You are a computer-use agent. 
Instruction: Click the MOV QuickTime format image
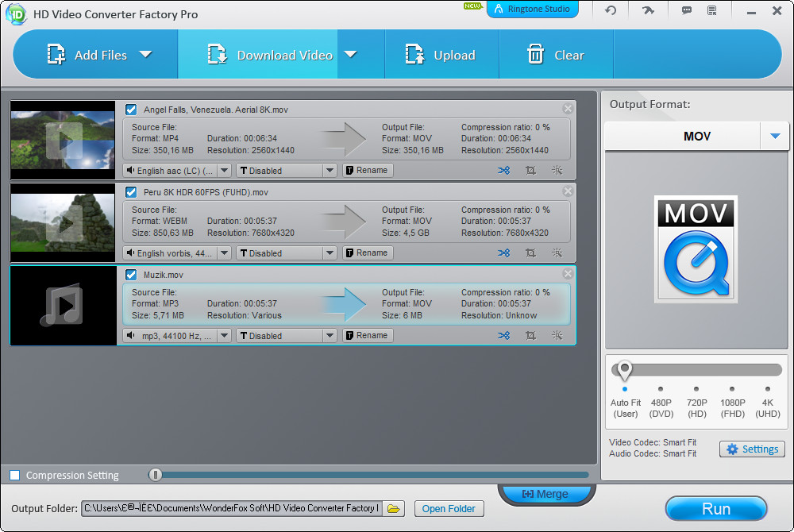[x=696, y=249]
